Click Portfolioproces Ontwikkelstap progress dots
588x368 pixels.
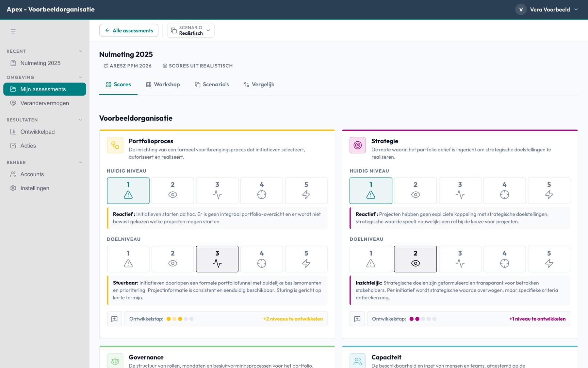(180, 319)
